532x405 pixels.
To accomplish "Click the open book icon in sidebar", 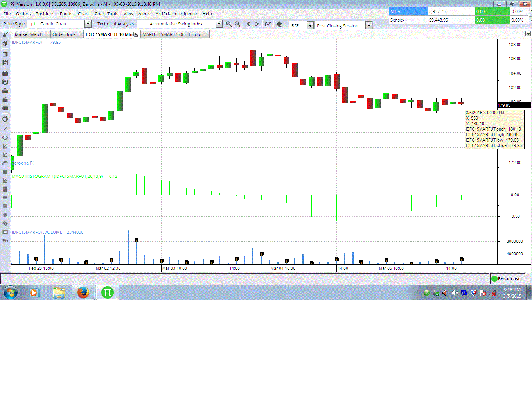I will click(5, 73).
